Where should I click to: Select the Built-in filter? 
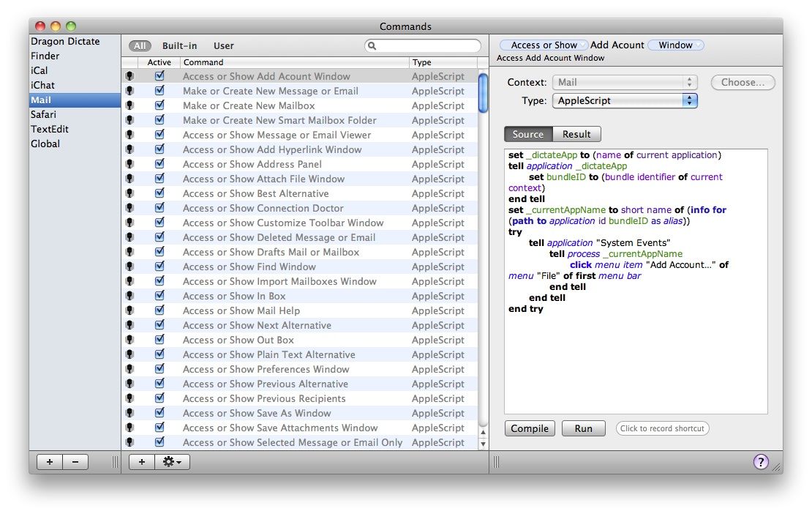click(x=179, y=45)
